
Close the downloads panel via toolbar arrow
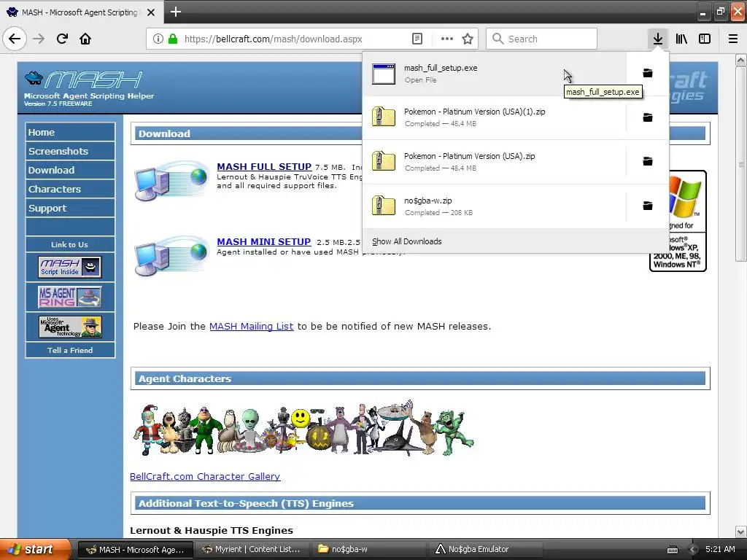[x=657, y=39]
